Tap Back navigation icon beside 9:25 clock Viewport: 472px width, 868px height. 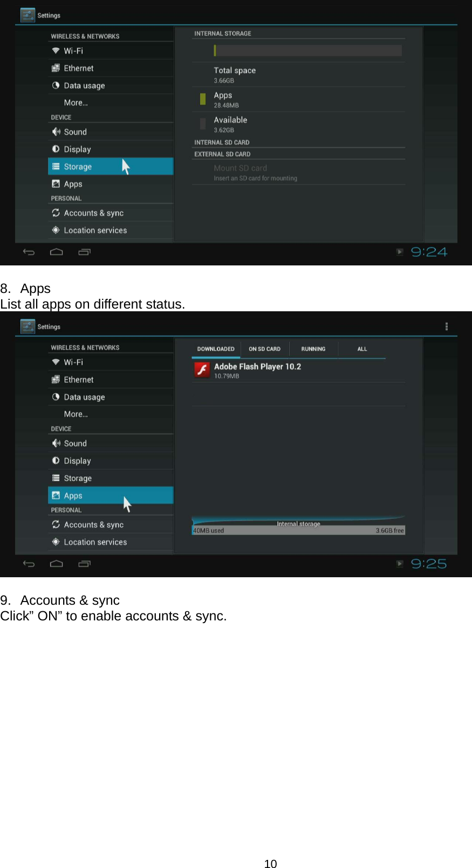pos(29,564)
